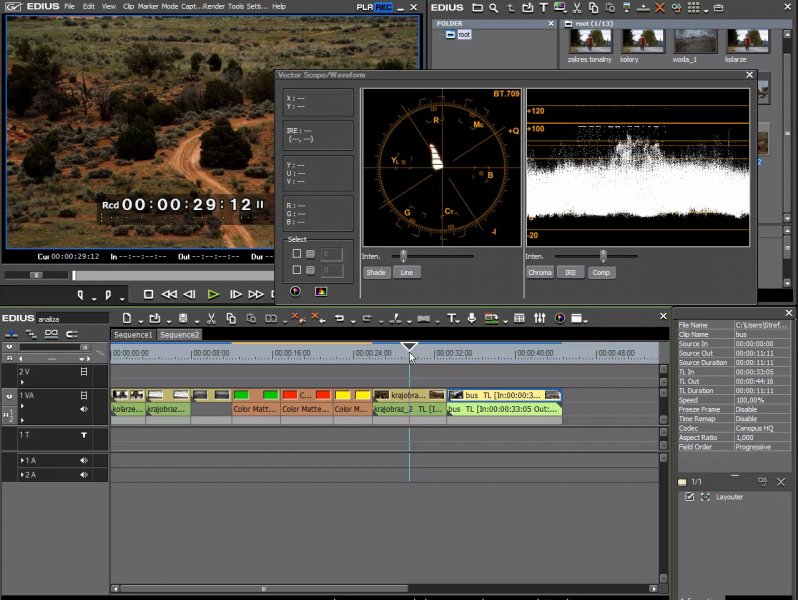Expand the 2 A audio track

click(23, 474)
